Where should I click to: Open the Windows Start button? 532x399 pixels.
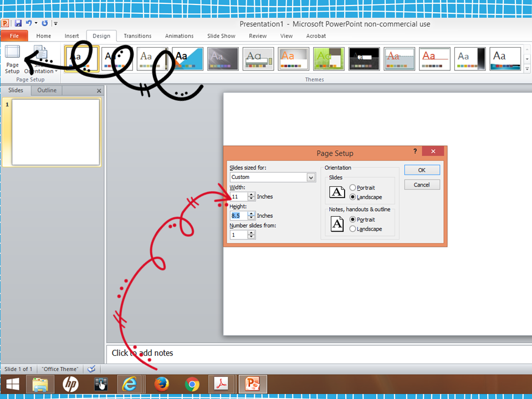[13, 385]
